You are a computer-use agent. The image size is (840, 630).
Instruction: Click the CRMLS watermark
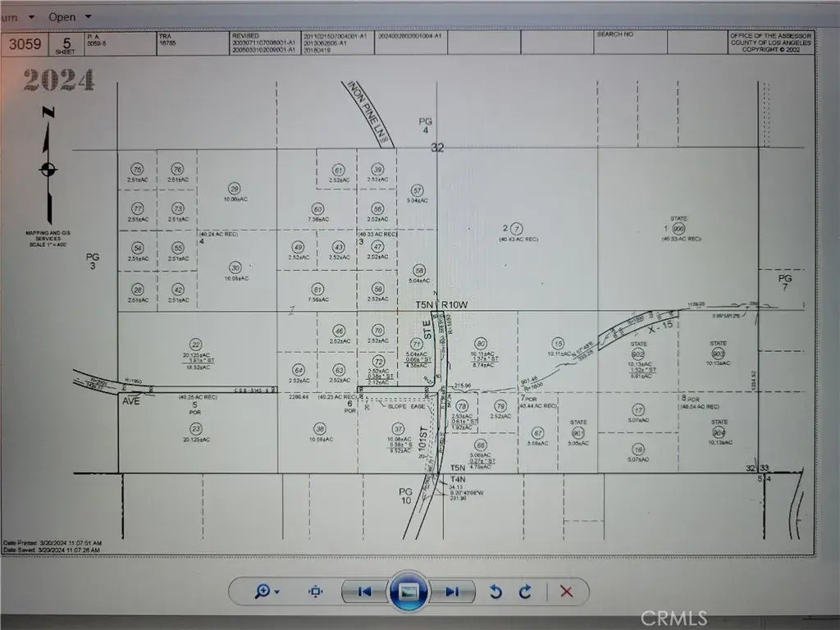pyautogui.click(x=673, y=617)
